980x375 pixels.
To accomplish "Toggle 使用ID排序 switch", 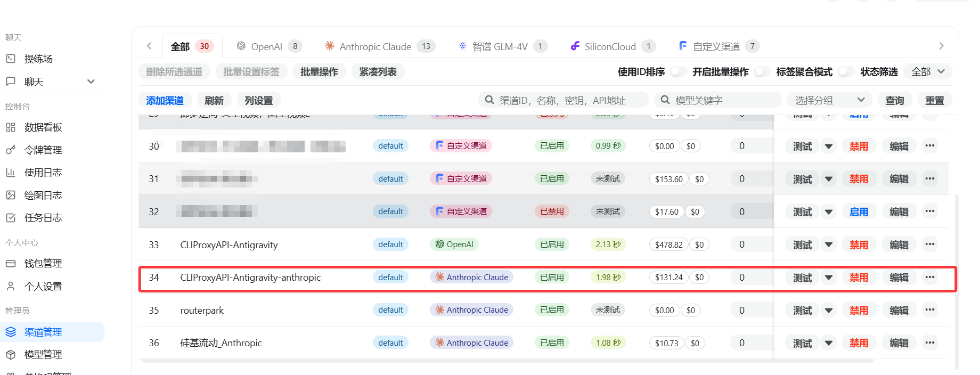I will click(678, 71).
